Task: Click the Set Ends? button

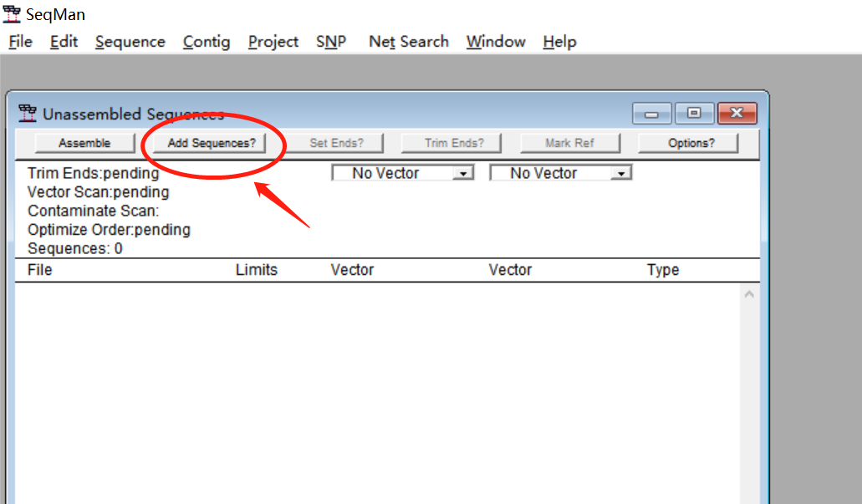Action: click(336, 143)
